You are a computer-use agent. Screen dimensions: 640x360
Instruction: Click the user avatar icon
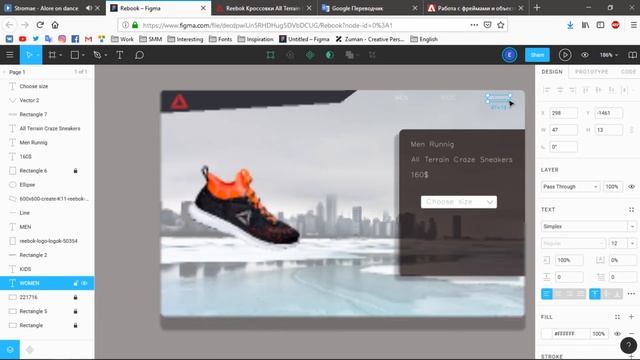[x=509, y=55]
